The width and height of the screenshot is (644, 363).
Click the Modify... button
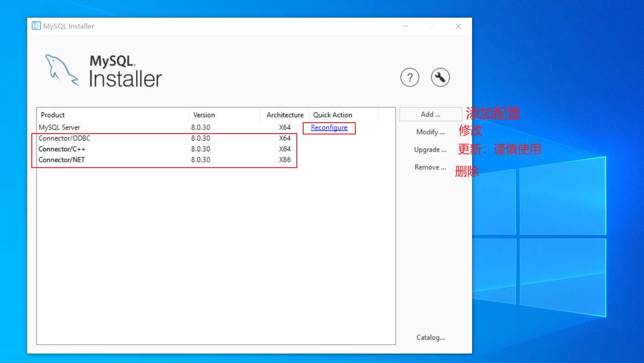430,132
